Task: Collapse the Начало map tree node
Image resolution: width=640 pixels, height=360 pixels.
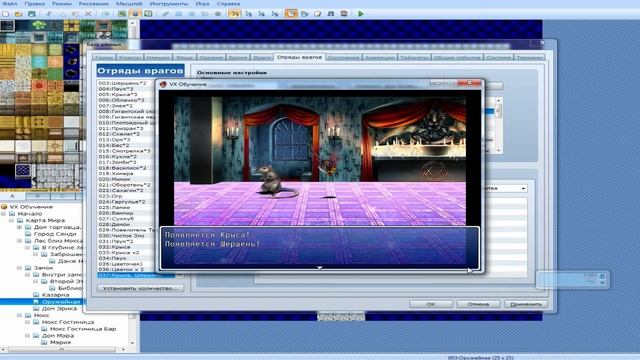Action: pyautogui.click(x=4, y=213)
